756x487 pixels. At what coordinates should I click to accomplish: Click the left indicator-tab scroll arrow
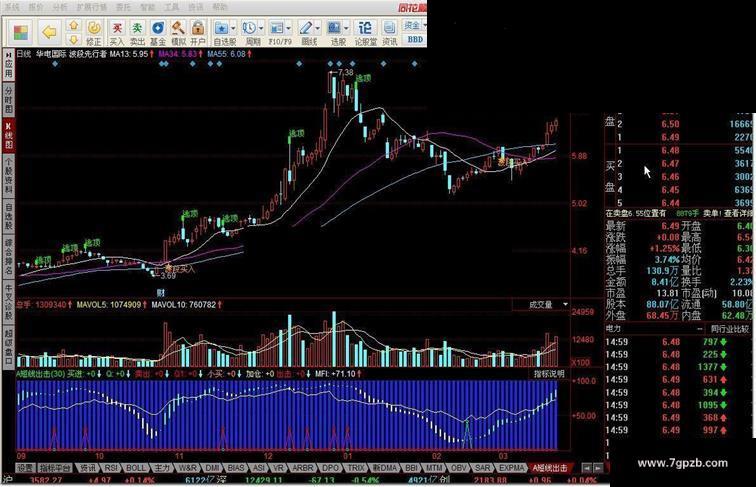587,468
